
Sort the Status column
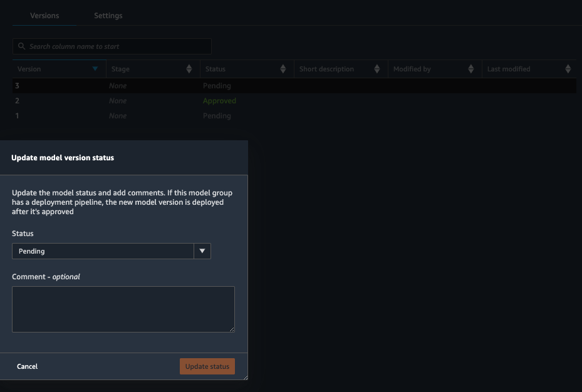coord(283,69)
